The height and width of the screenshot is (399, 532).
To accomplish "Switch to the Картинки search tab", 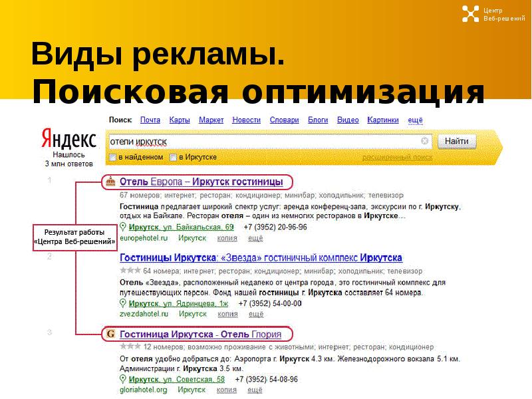I will pyautogui.click(x=382, y=120).
